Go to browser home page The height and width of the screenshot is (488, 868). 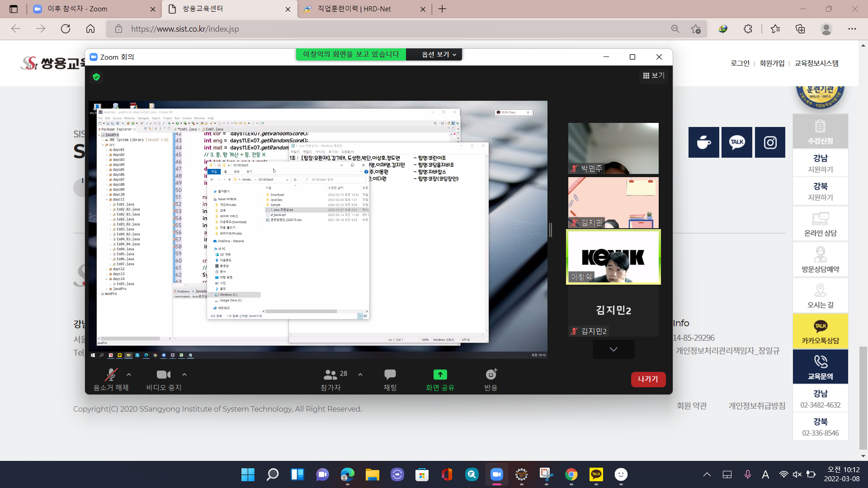[90, 29]
